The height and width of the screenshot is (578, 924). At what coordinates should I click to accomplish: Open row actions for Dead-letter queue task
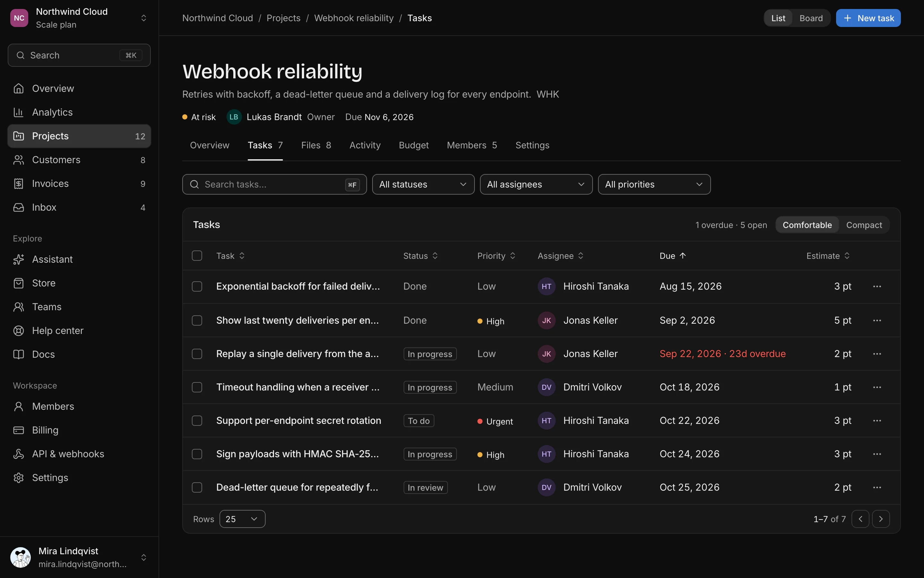877,487
